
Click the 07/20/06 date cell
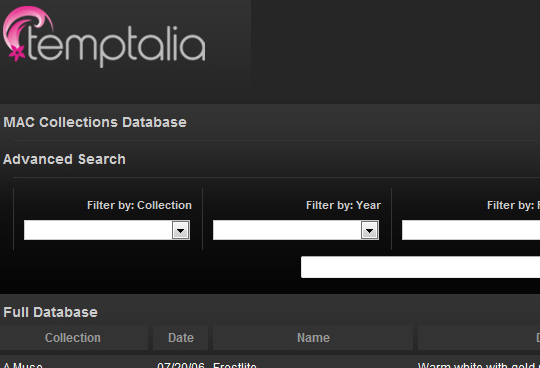181,365
